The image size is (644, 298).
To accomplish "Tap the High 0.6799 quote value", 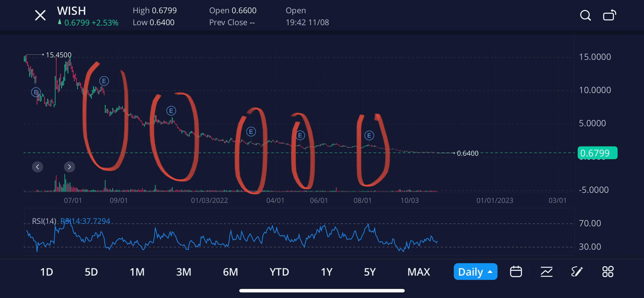I will tap(155, 10).
